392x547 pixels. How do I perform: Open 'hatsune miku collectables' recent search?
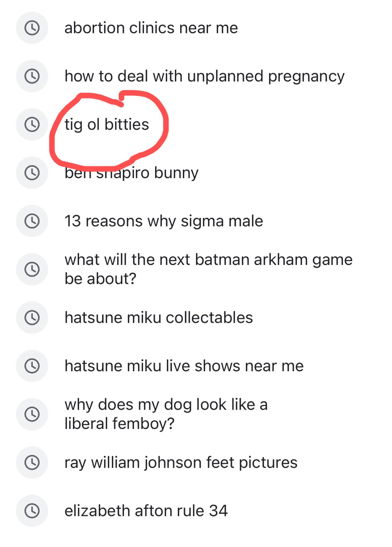pos(159,318)
